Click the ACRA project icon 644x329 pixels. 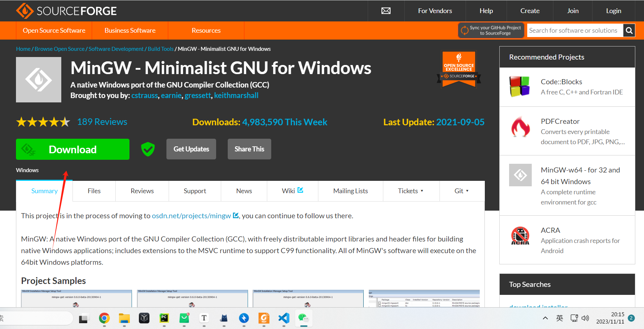coord(520,236)
